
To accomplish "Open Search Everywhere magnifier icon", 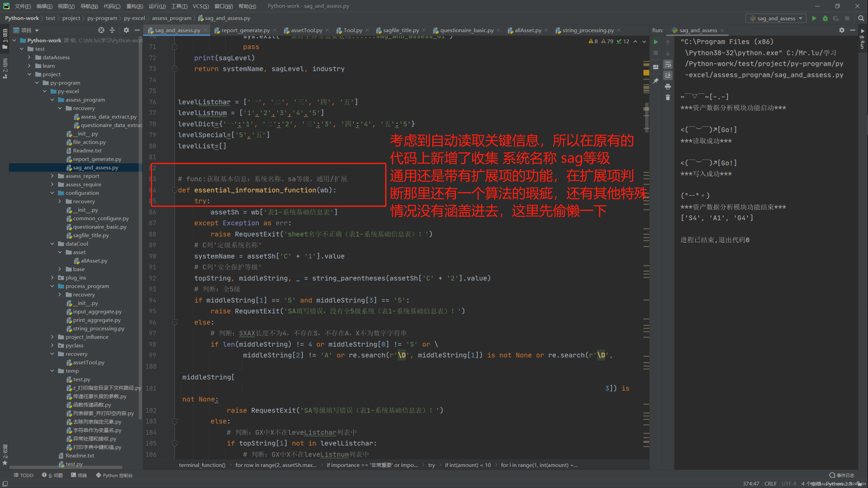I will pos(861,18).
